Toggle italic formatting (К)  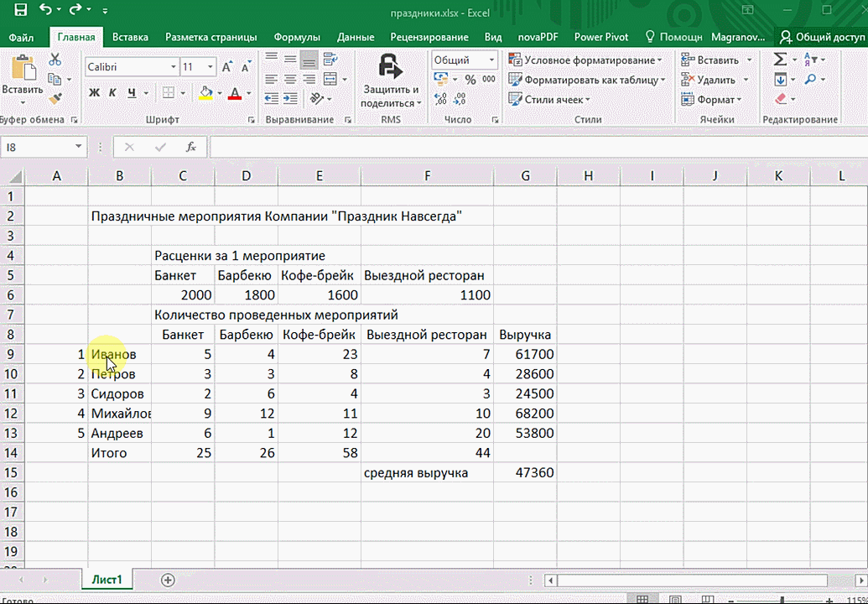pyautogui.click(x=113, y=93)
